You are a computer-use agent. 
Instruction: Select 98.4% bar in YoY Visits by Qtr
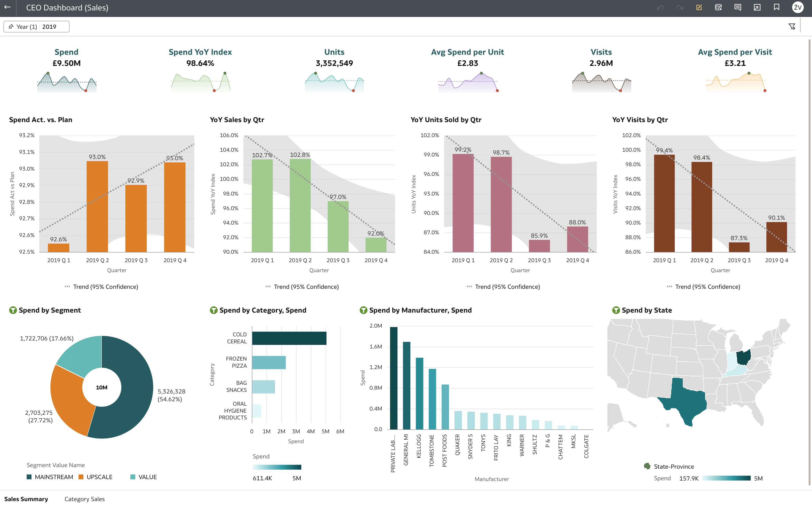click(x=701, y=207)
